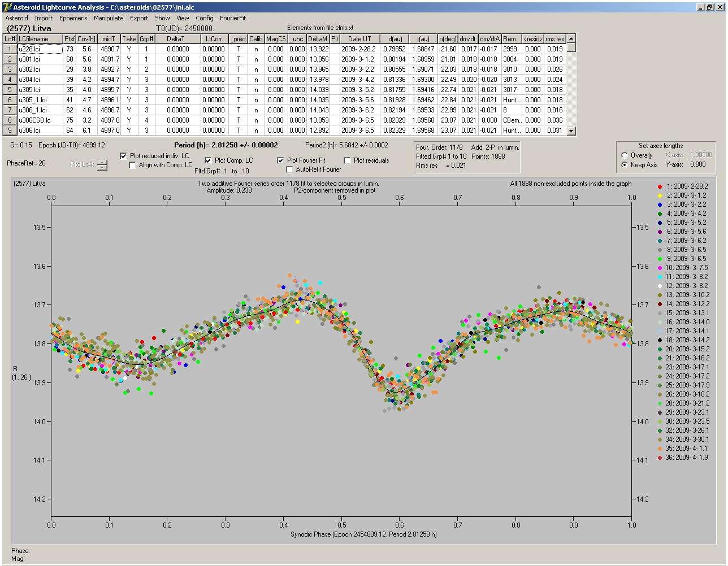Click the Date UT column header

tap(359, 39)
